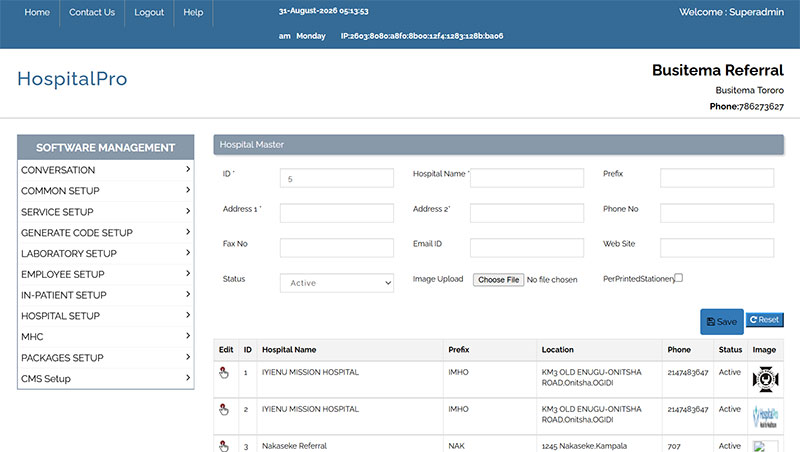
Task: Expand the PACKAGES SETUP section
Action: tap(106, 358)
